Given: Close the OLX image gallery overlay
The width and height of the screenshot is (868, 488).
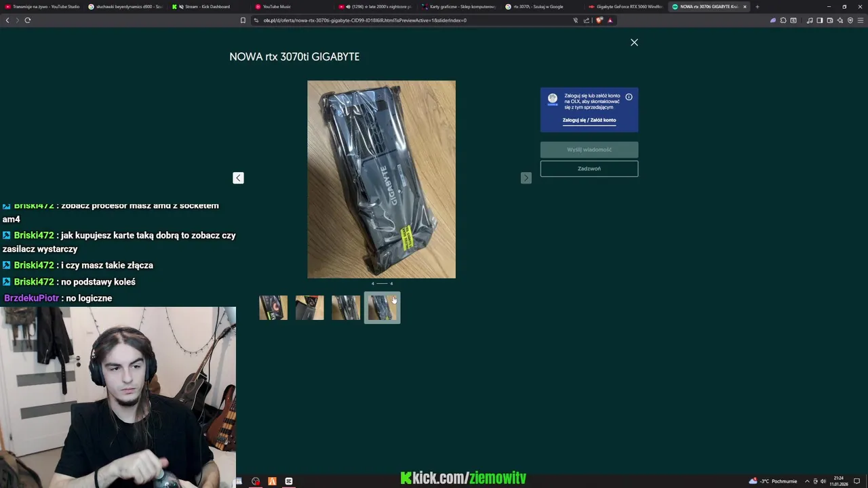Looking at the screenshot, I should click(x=634, y=42).
